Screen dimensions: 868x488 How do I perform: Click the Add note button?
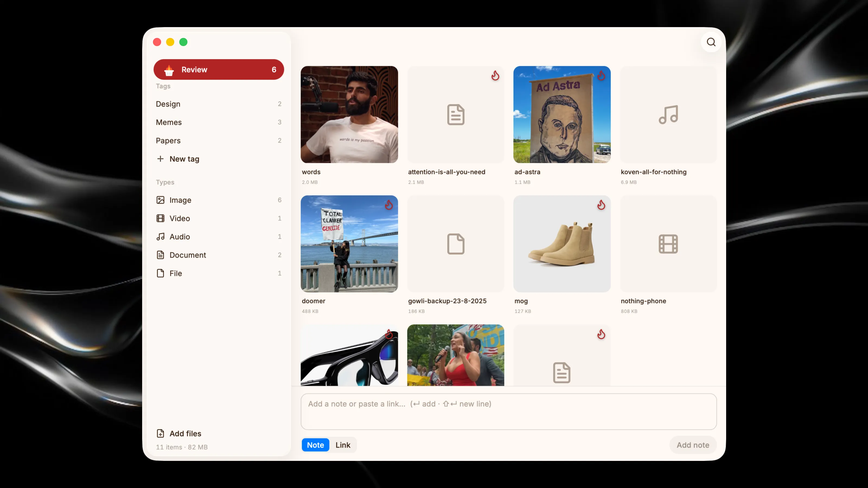coord(693,445)
